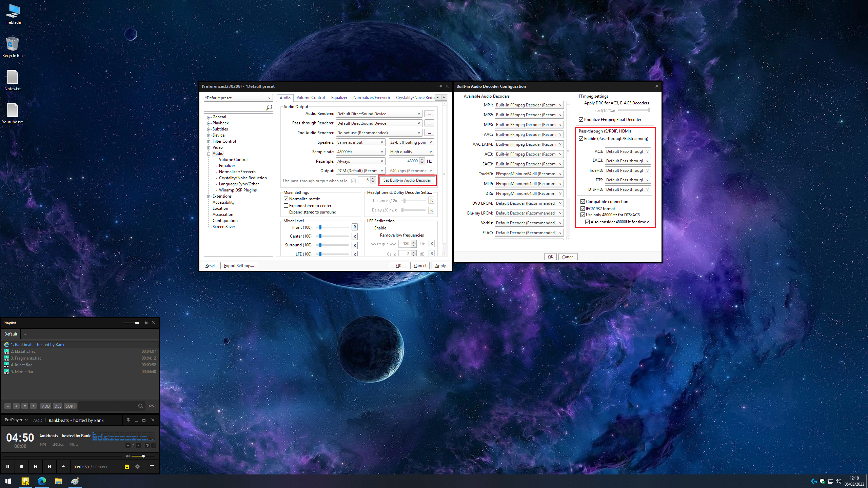
Task: Open PotPlayer control panel gear icon
Action: pos(137,467)
